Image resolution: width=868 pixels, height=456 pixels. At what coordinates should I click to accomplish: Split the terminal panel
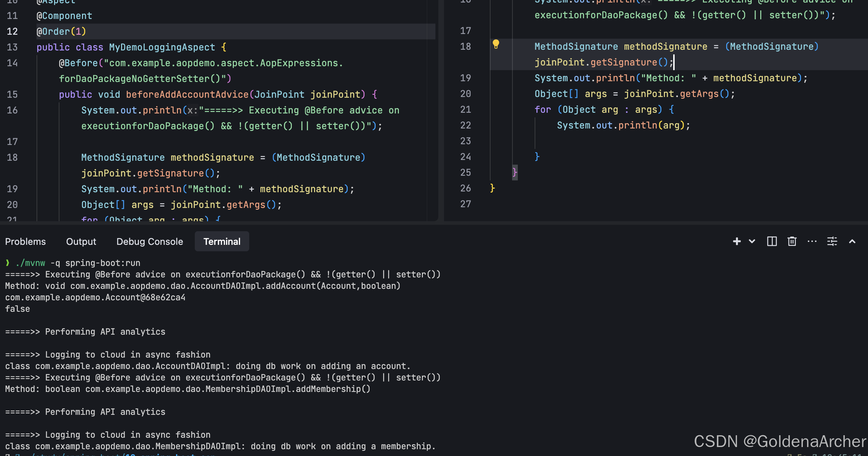pyautogui.click(x=772, y=241)
